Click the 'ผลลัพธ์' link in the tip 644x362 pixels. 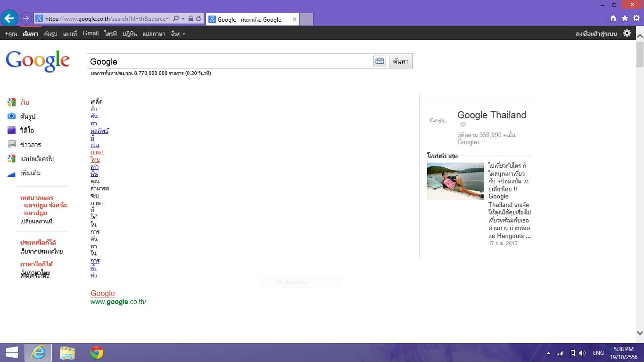[99, 131]
